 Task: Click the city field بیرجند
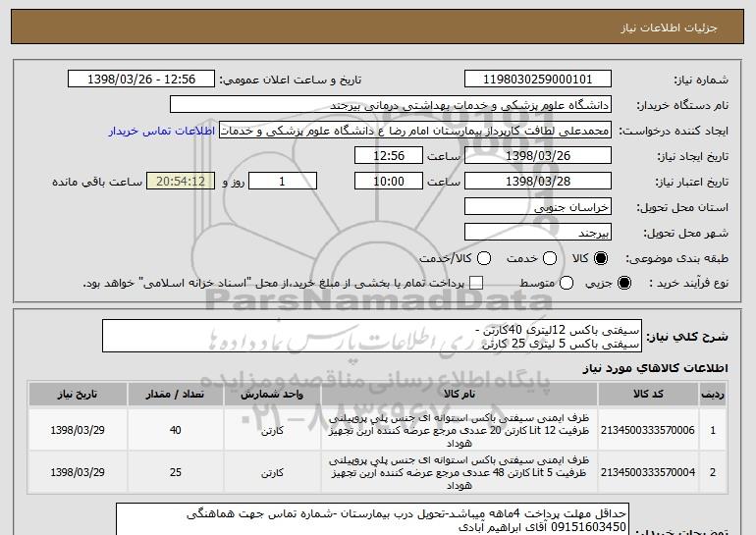click(538, 233)
